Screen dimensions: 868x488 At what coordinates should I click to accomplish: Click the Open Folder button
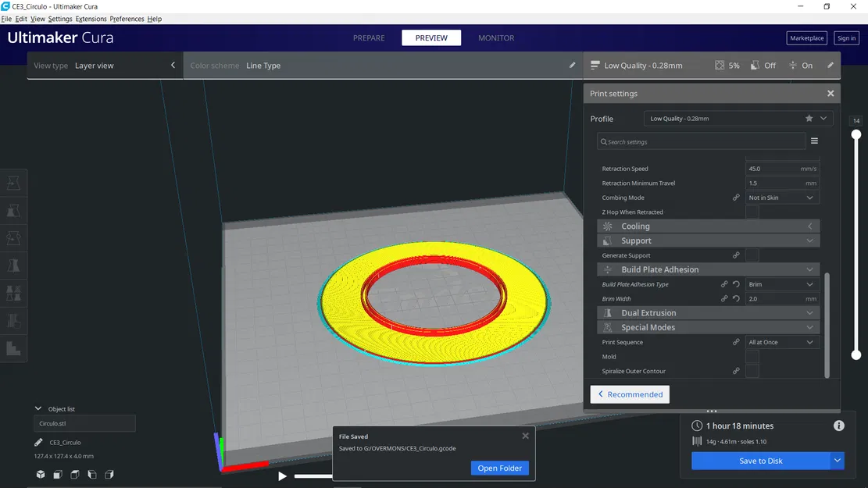pyautogui.click(x=500, y=468)
